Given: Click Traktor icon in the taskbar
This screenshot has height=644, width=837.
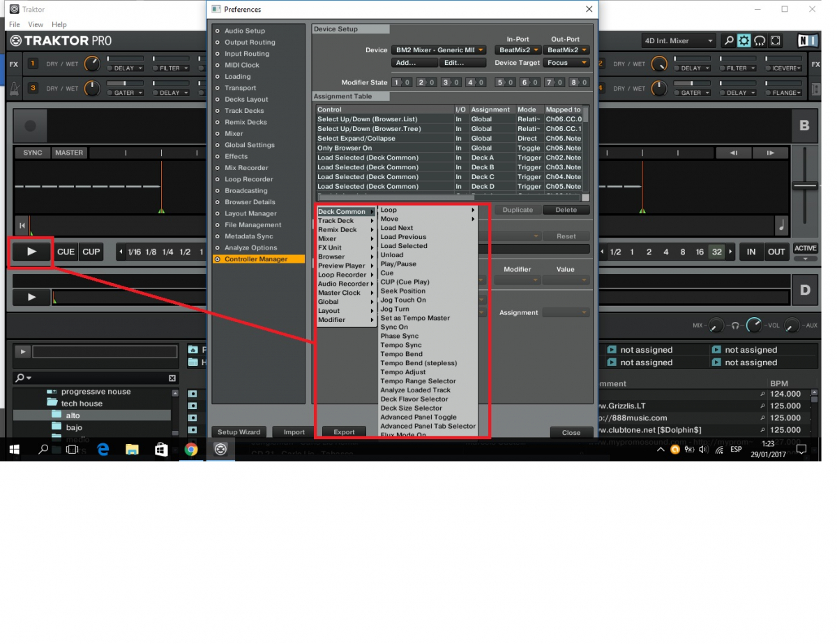Looking at the screenshot, I should [x=220, y=450].
